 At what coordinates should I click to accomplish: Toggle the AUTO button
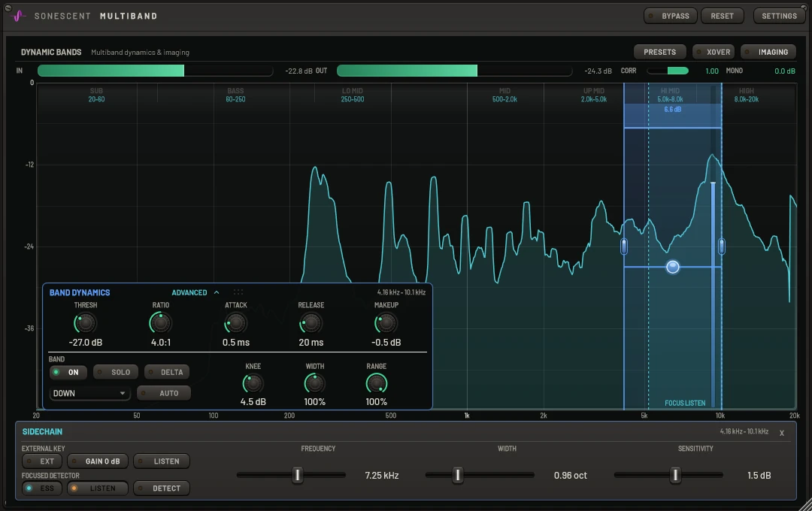pos(164,394)
